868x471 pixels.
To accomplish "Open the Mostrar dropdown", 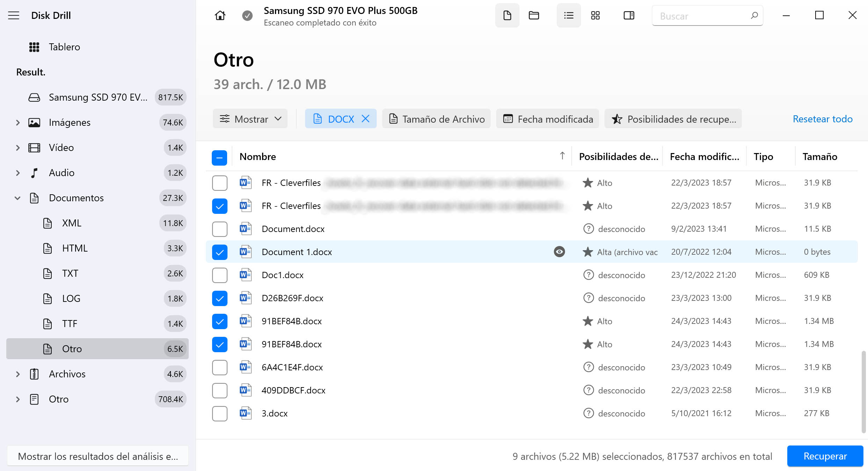I will click(250, 119).
